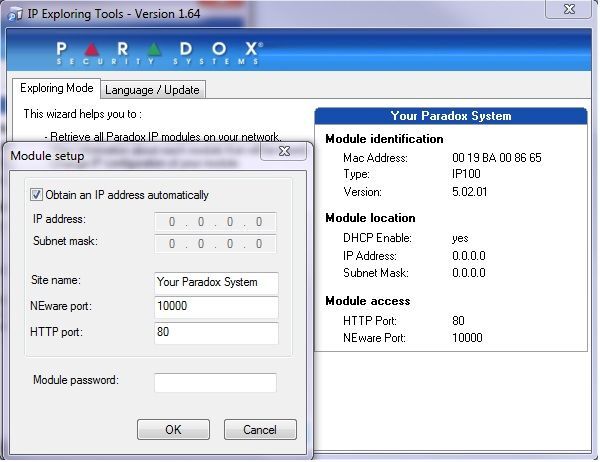Focus the Site name text box
The width and height of the screenshot is (600, 462).
point(216,282)
